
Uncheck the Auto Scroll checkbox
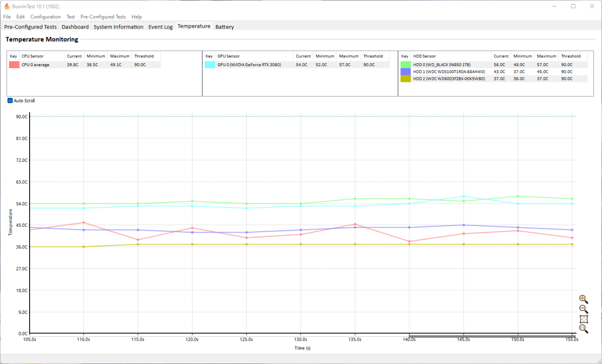click(10, 100)
